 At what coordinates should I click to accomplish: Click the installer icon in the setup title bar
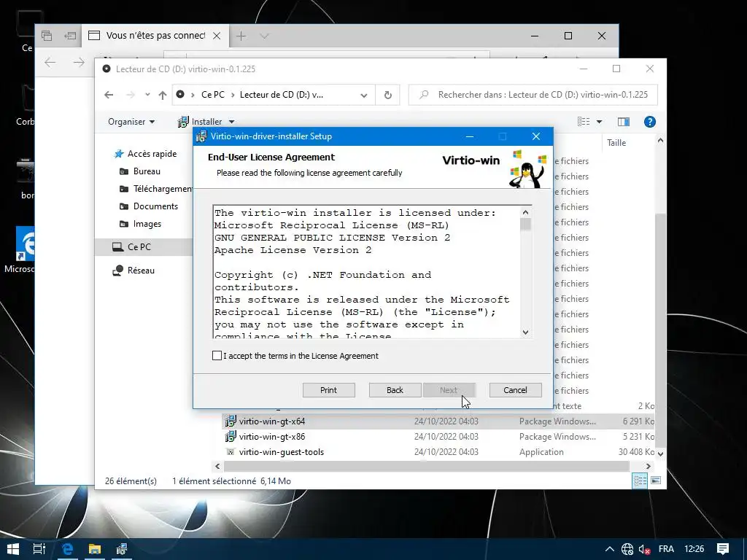coord(201,136)
